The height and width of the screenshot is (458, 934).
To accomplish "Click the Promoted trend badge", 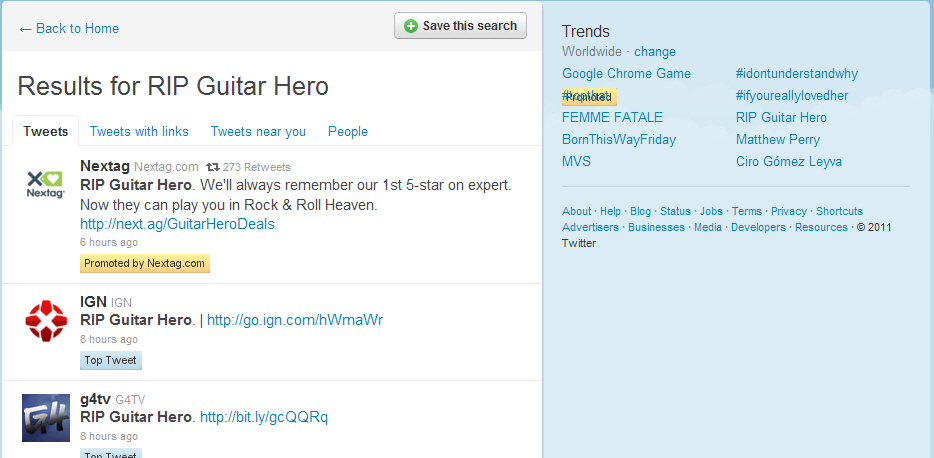I will (589, 97).
